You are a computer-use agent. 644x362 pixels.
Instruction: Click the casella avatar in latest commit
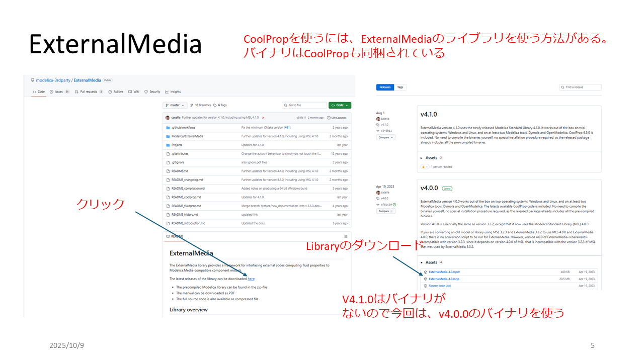point(168,118)
